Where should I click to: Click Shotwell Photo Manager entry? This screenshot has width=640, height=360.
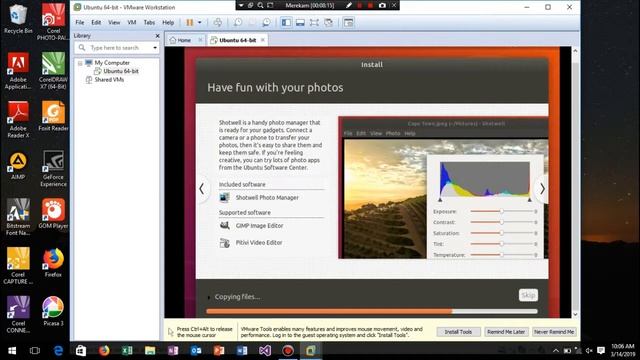pos(259,198)
